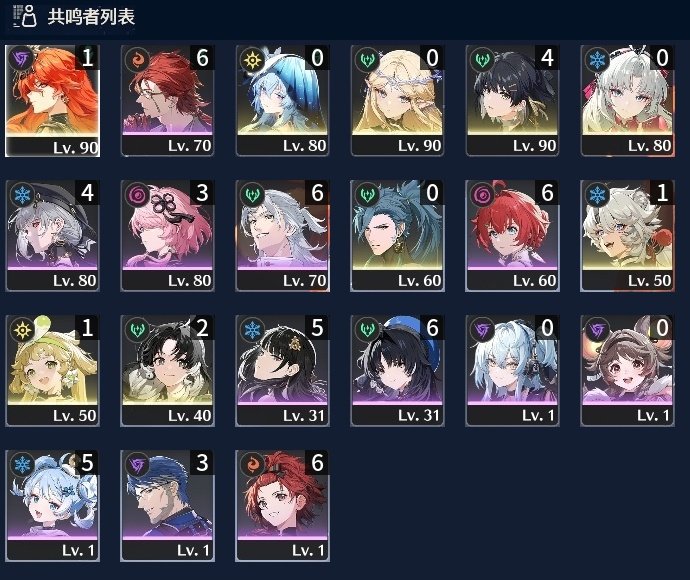This screenshot has width=690, height=580.
Task: Click the Glacio snowflake icon on the gray-haired hat character
Action: [x=22, y=194]
